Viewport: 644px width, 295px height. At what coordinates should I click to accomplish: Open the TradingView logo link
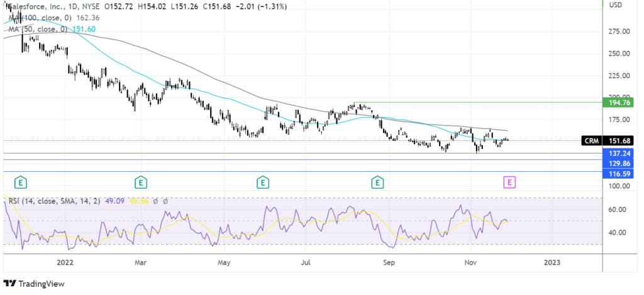coord(34,284)
